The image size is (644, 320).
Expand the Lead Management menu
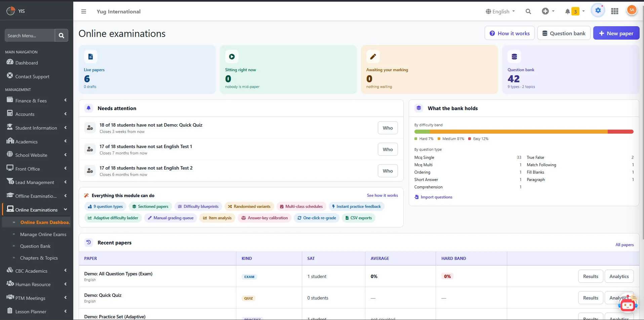point(37,182)
